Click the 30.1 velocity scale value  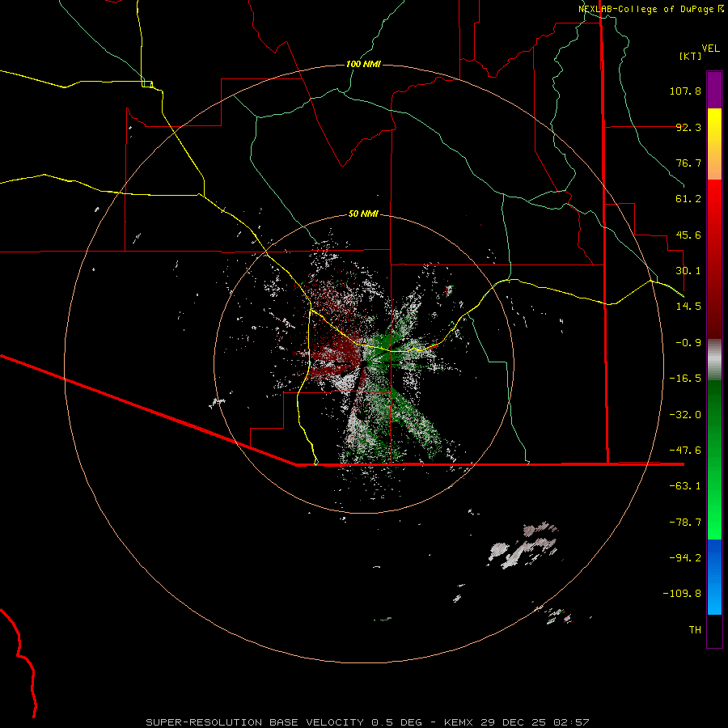tap(688, 271)
